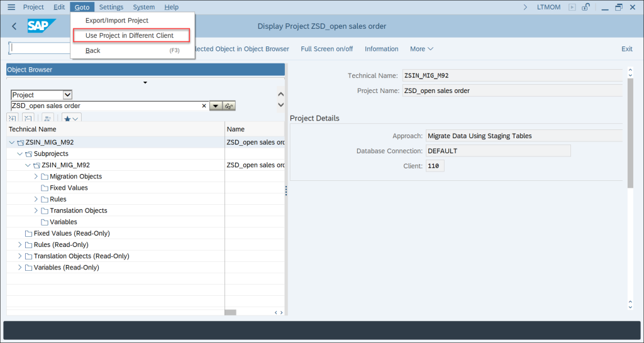Open the Settings menu
The height and width of the screenshot is (343, 644).
(111, 7)
